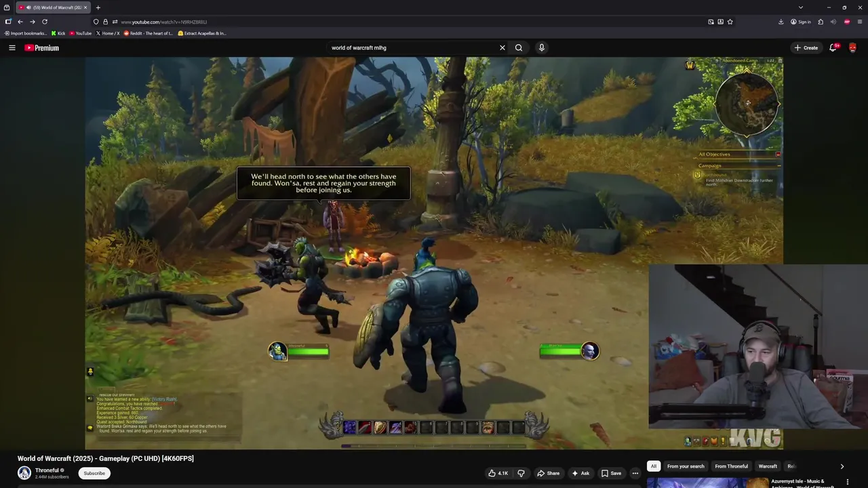The image size is (868, 488).
Task: Open the browser application menu
Action: pyautogui.click(x=860, y=22)
